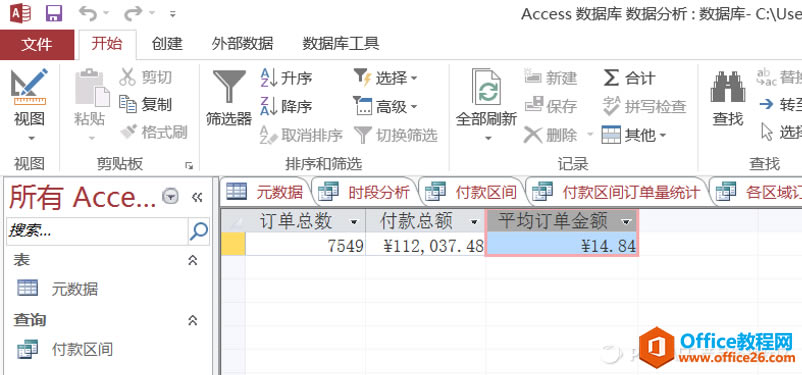Click 新建 record button
Screen dimensions: 802x375
pyautogui.click(x=551, y=78)
